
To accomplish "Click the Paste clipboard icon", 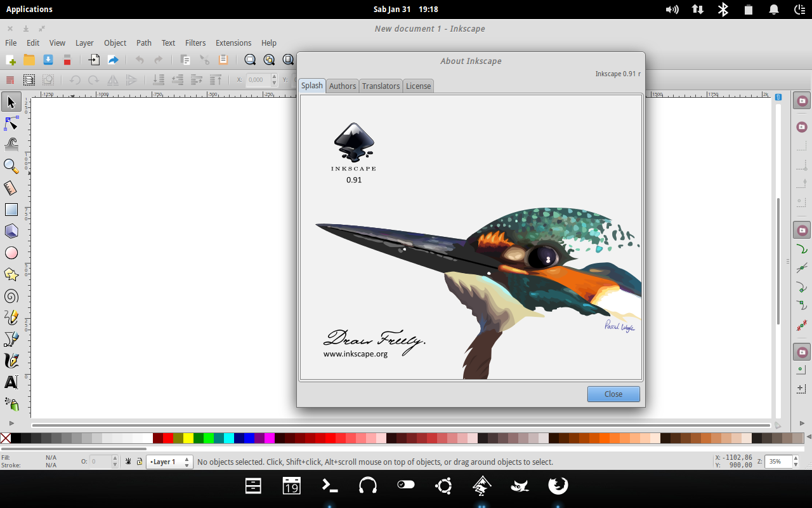I will click(223, 60).
